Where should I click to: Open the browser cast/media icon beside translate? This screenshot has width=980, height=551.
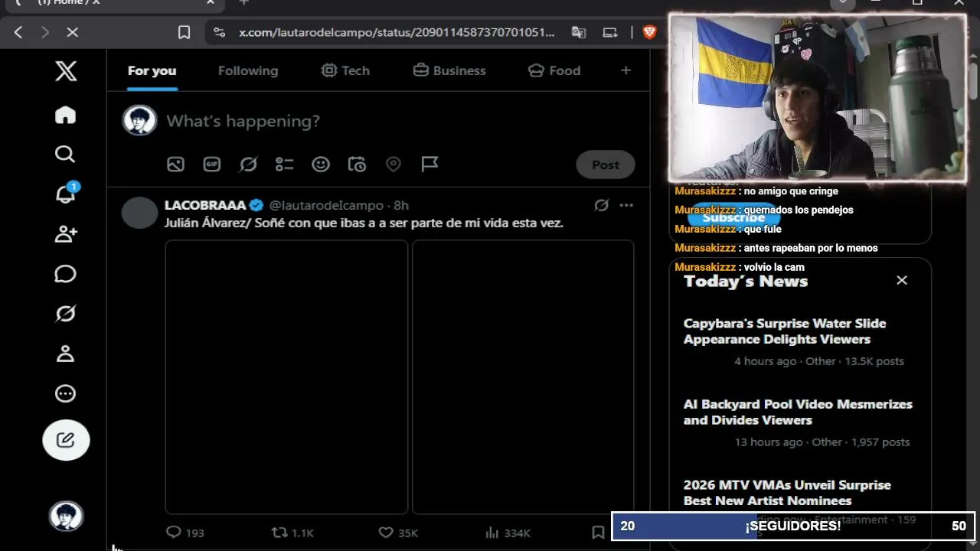(x=610, y=32)
